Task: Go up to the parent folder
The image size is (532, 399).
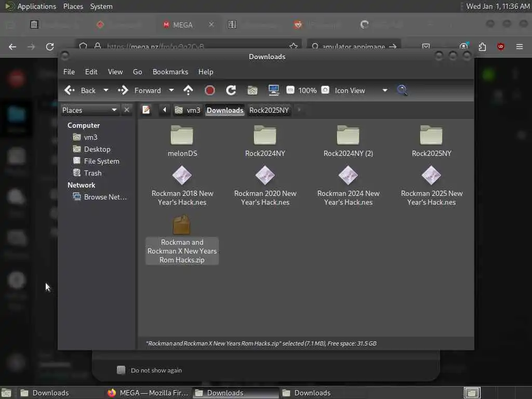Action: pyautogui.click(x=188, y=90)
